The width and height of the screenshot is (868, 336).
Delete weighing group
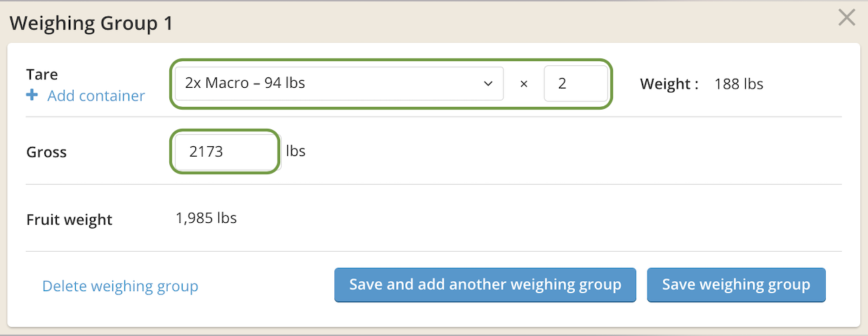(120, 286)
